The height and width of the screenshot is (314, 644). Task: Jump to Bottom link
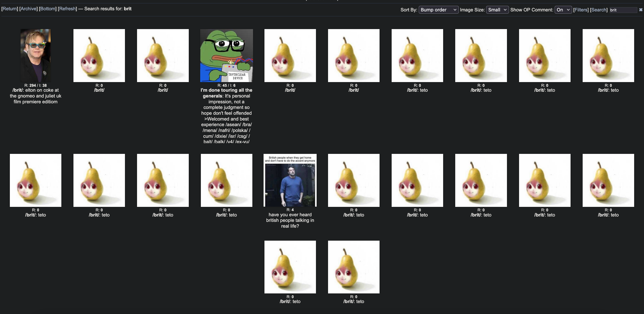(x=48, y=9)
